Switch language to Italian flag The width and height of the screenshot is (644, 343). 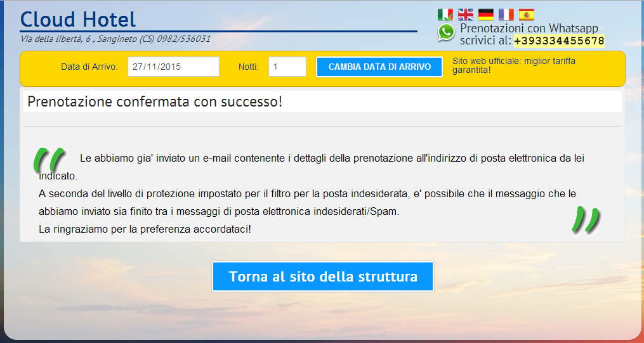pyautogui.click(x=445, y=15)
